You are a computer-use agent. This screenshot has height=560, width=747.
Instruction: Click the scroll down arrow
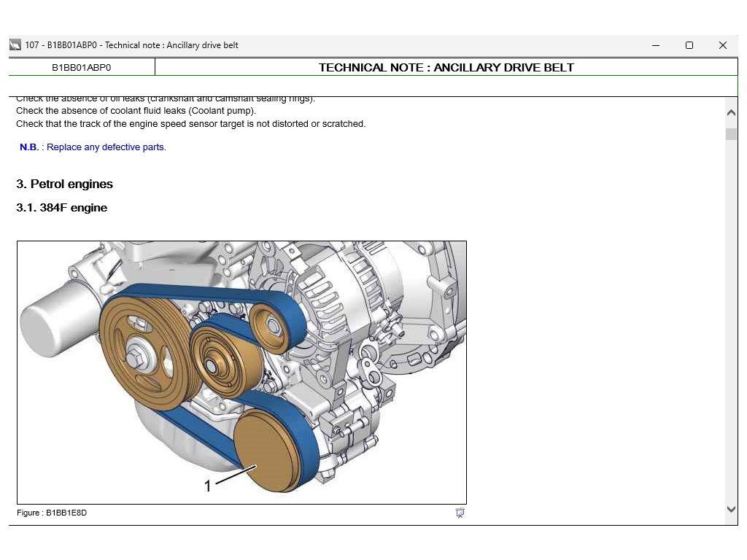click(x=731, y=510)
